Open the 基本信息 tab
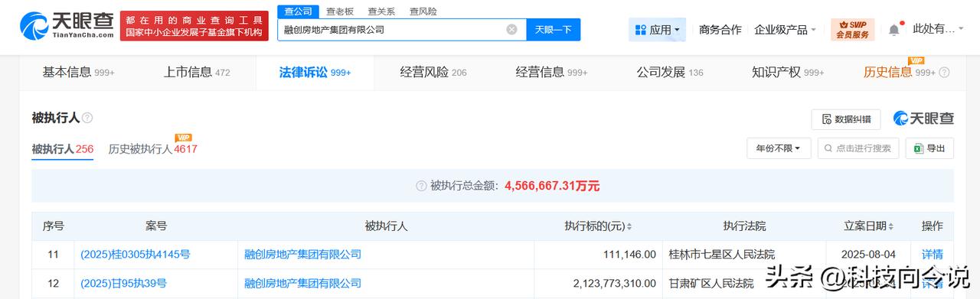 tap(78, 73)
